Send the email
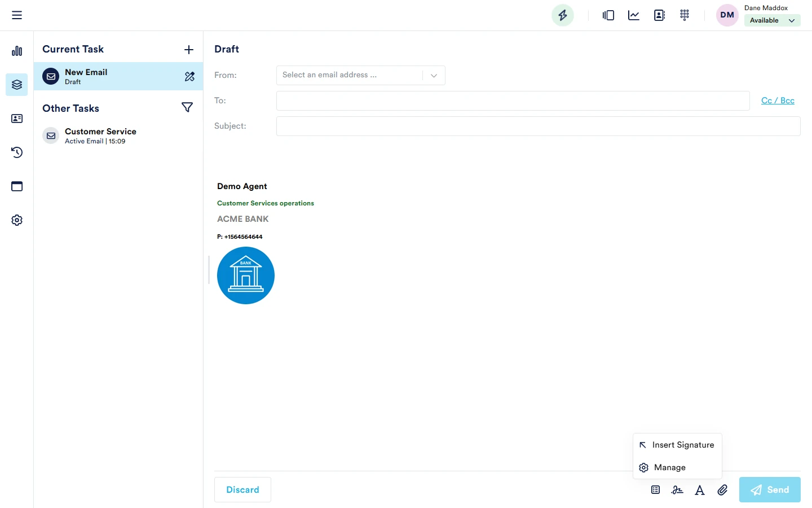This screenshot has width=812, height=508. click(770, 490)
